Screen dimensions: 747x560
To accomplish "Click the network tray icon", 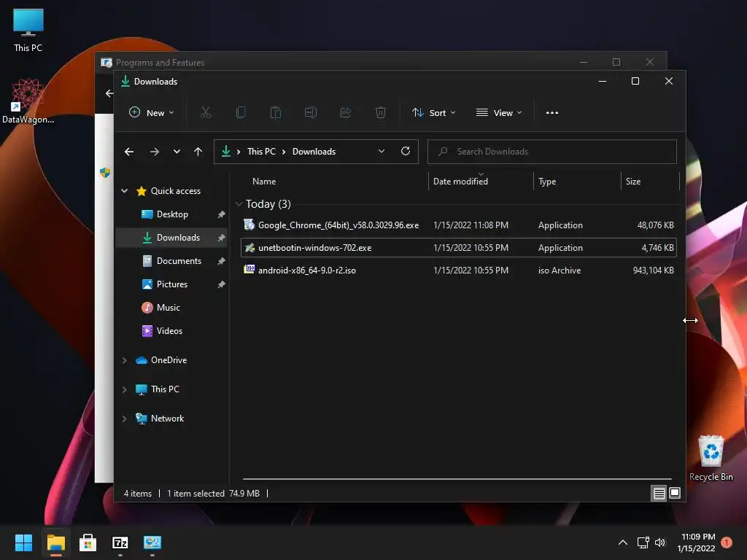I will pyautogui.click(x=643, y=542).
